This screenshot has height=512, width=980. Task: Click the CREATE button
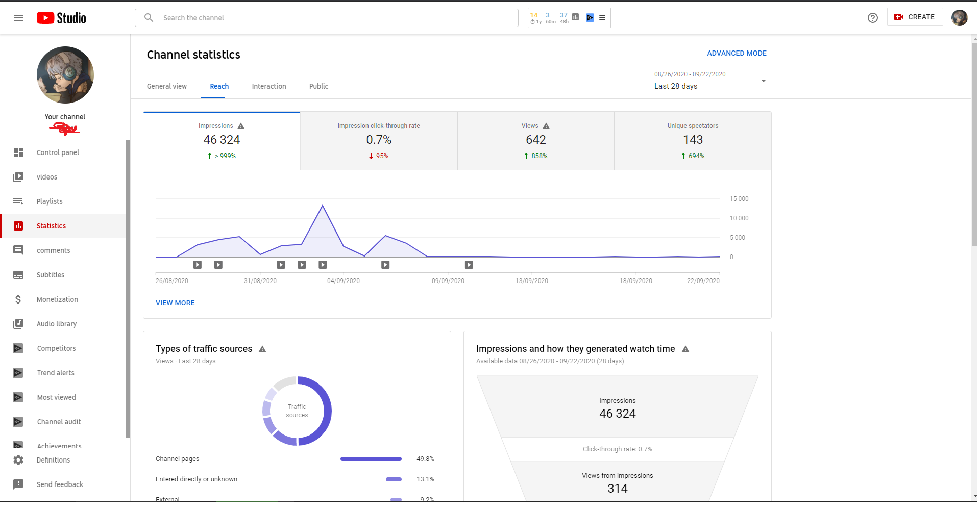click(x=915, y=17)
